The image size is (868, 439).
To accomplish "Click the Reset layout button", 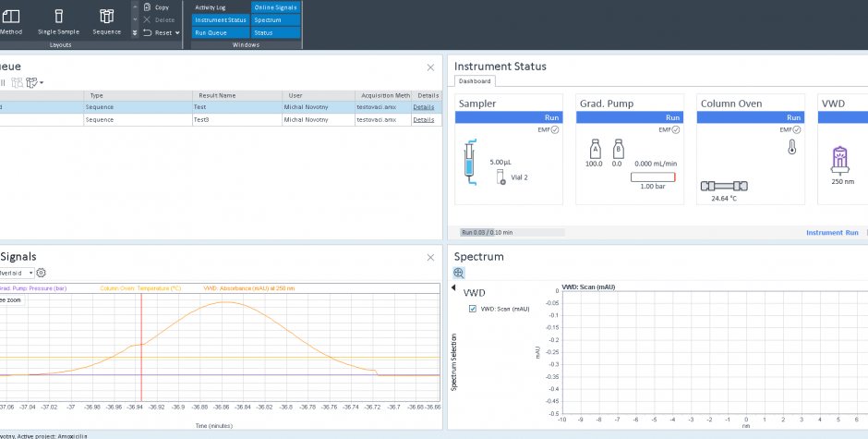I will pyautogui.click(x=158, y=32).
